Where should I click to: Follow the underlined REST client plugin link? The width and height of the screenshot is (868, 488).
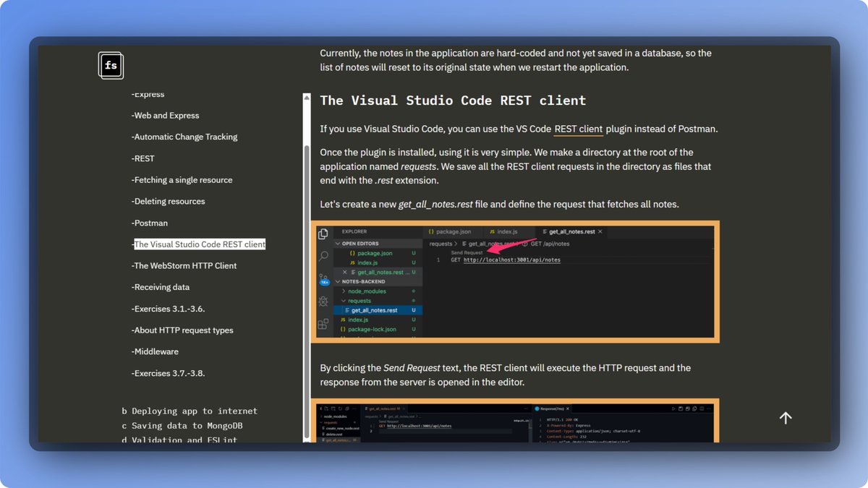tap(579, 129)
